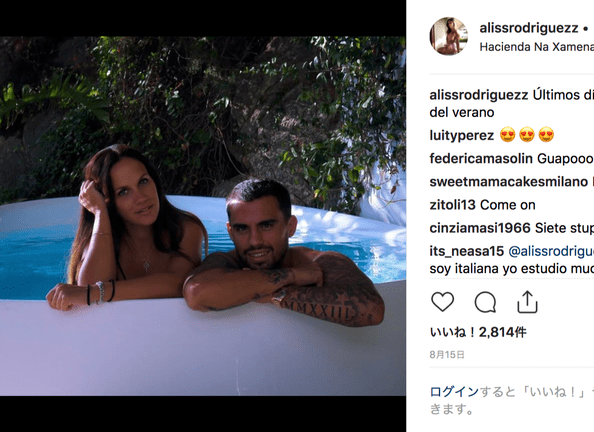The height and width of the screenshot is (432, 594).
Task: Open the 8月15日 post date link
Action: [447, 355]
